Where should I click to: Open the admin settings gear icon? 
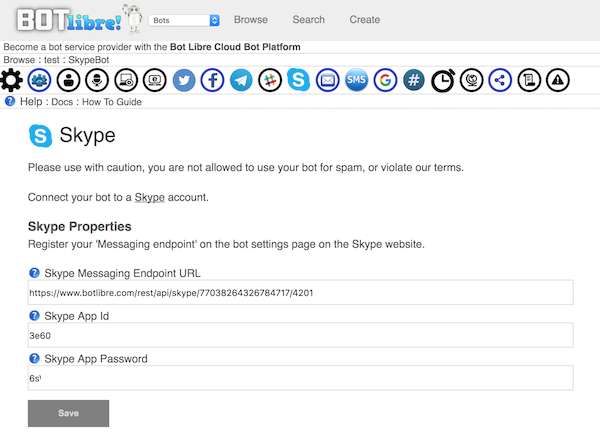(11, 80)
